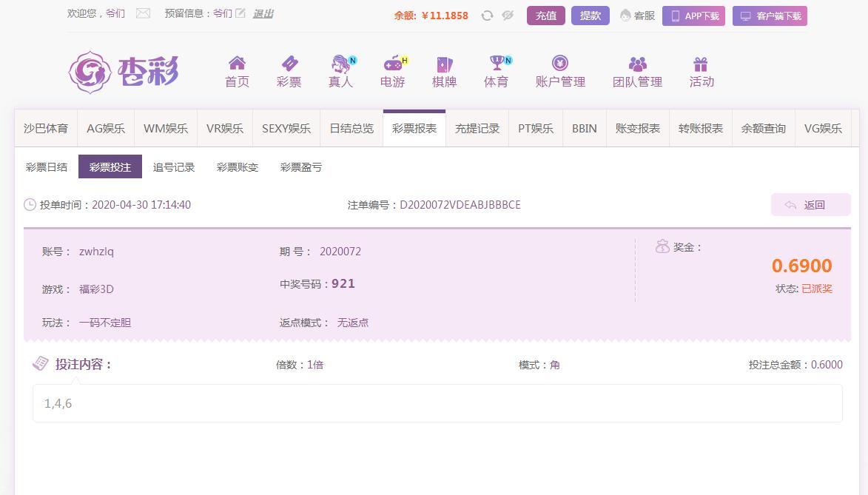Click the 退出 logout link
The image size is (868, 495).
pos(263,14)
